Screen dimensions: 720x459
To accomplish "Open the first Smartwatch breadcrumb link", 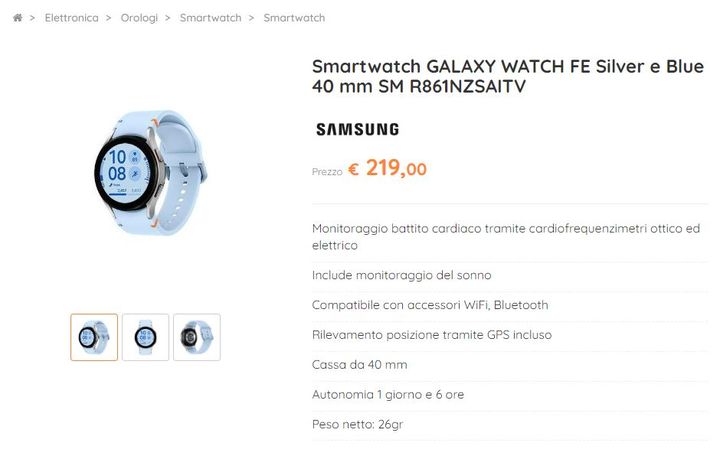I will (x=210, y=18).
